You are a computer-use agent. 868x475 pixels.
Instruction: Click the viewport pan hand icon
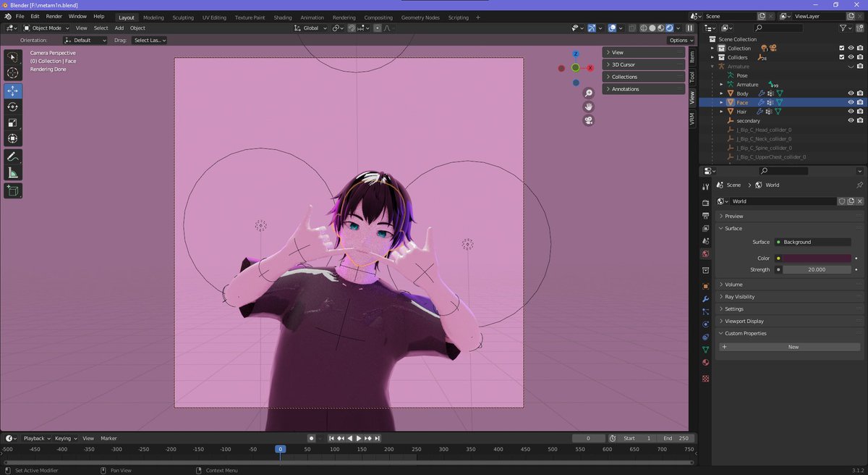pos(589,106)
